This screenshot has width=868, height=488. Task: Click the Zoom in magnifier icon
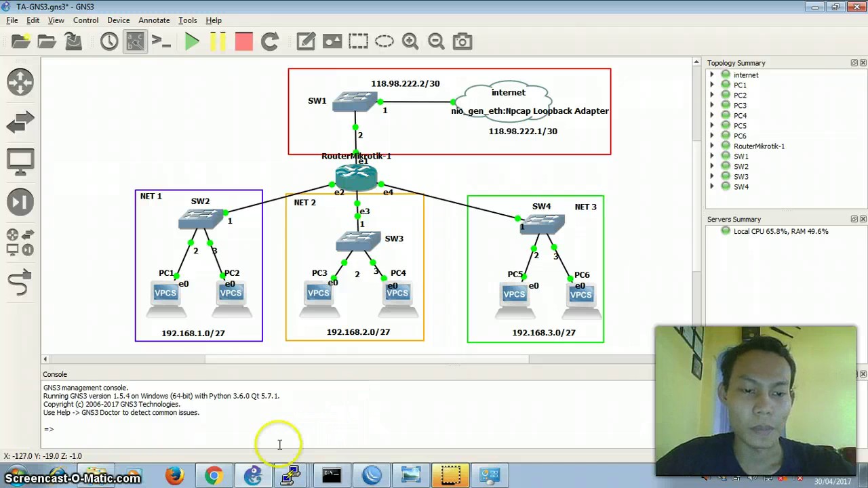click(x=410, y=42)
